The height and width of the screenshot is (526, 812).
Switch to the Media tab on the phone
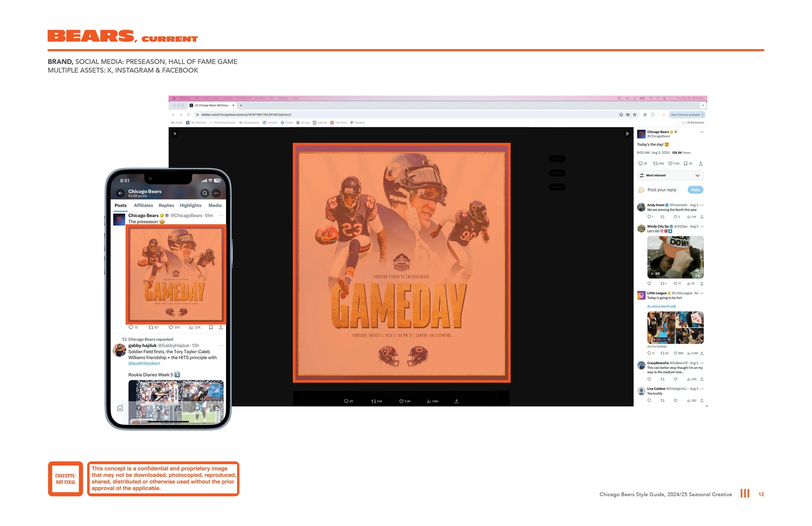(215, 205)
